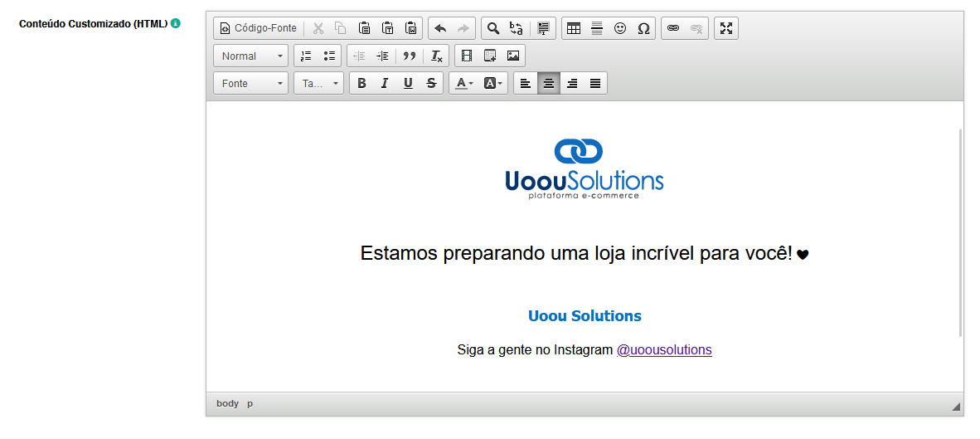
Task: Open Find with magnifier icon
Action: (493, 28)
